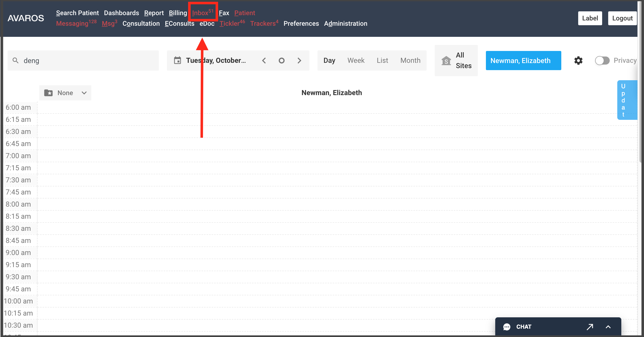Select the 8:45 am time slot
644x337 pixels.
[x=337, y=241]
